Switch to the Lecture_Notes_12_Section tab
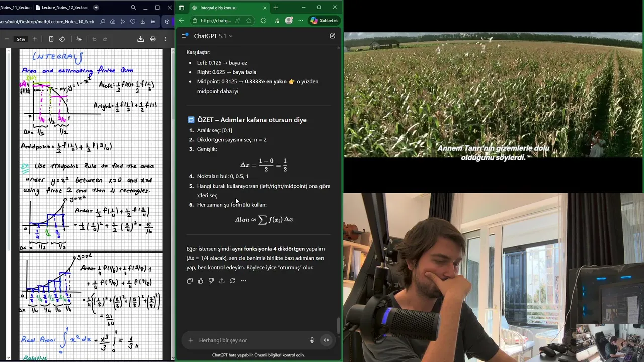 pyautogui.click(x=61, y=8)
